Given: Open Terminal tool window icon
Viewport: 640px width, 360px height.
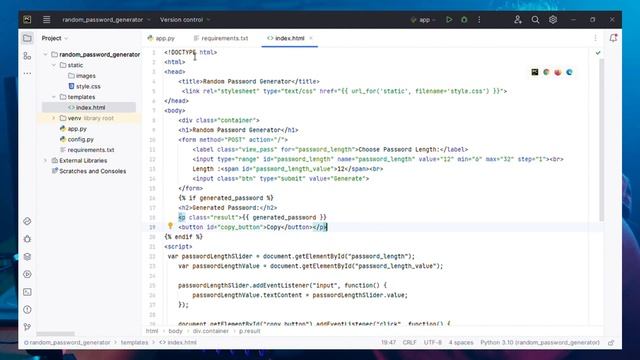Looking at the screenshot, I should (27, 292).
